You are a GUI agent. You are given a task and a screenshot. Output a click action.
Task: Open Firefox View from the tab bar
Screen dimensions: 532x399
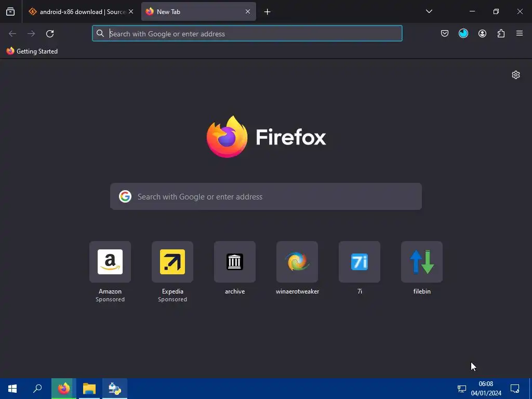[10, 12]
